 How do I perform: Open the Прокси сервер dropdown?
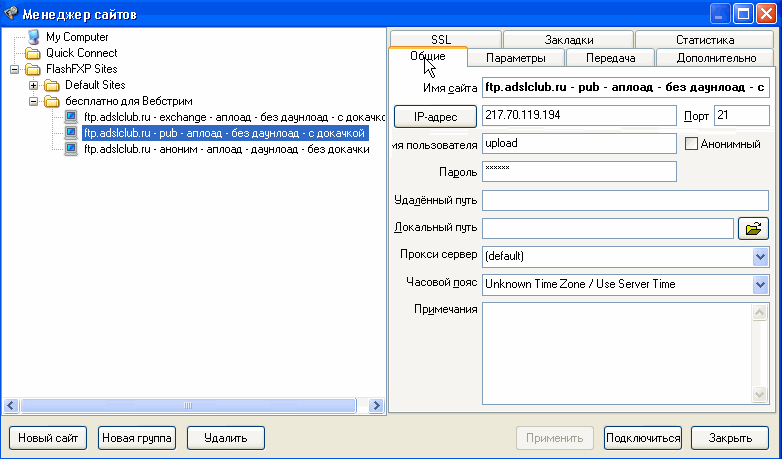760,257
